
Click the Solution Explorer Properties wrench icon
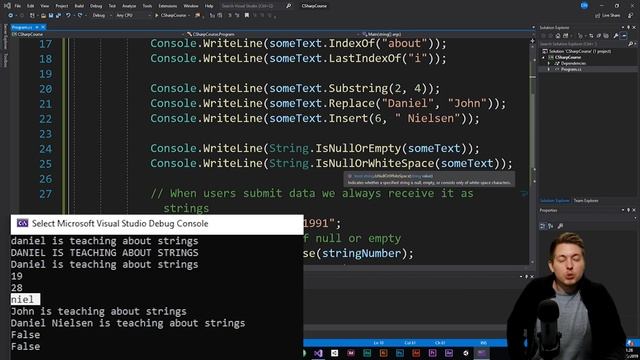click(616, 36)
